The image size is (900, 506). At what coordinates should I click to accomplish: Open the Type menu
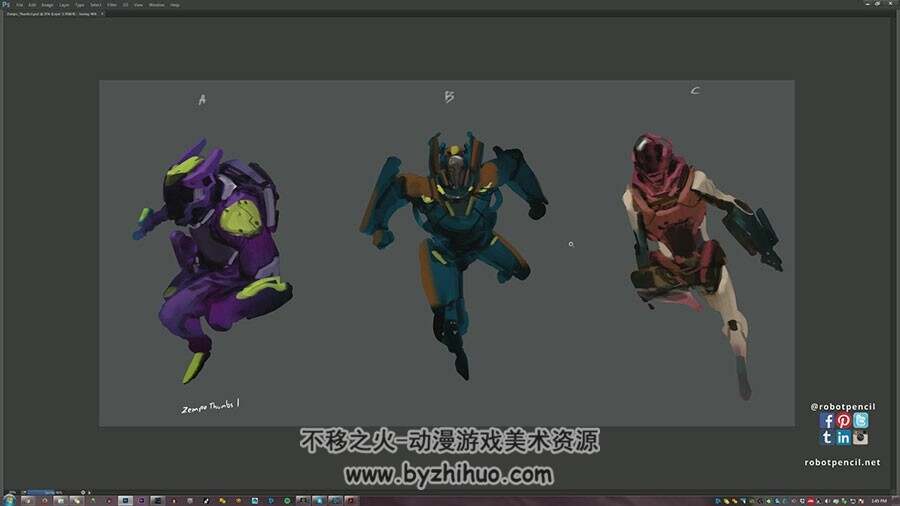pos(80,5)
